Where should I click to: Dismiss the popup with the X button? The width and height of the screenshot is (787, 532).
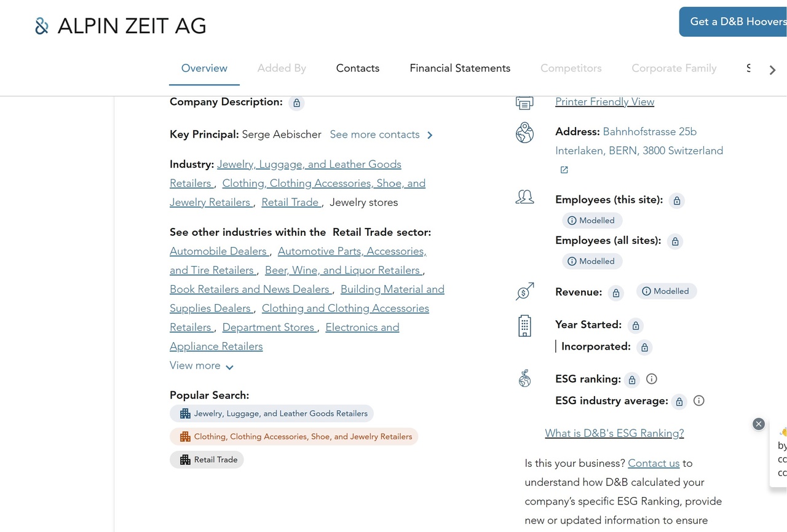pyautogui.click(x=759, y=424)
